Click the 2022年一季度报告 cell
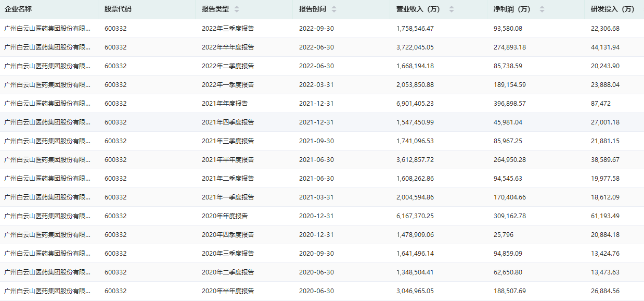The height and width of the screenshot is (301, 644). (x=228, y=85)
